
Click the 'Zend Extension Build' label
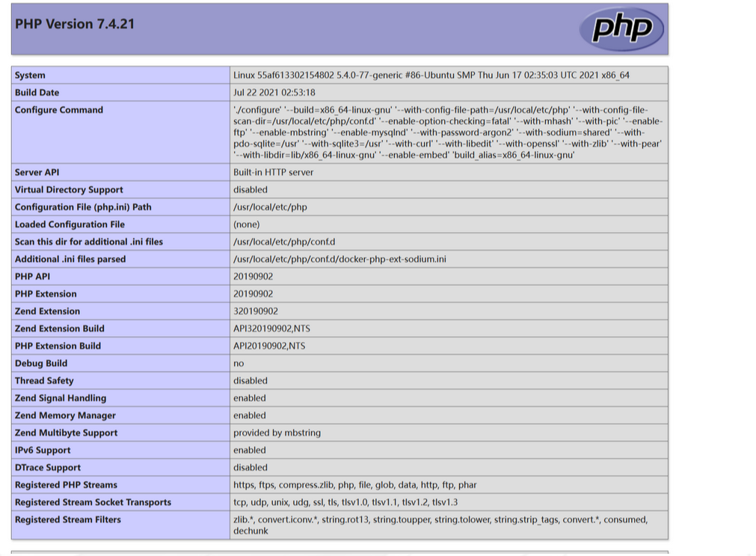coord(59,329)
